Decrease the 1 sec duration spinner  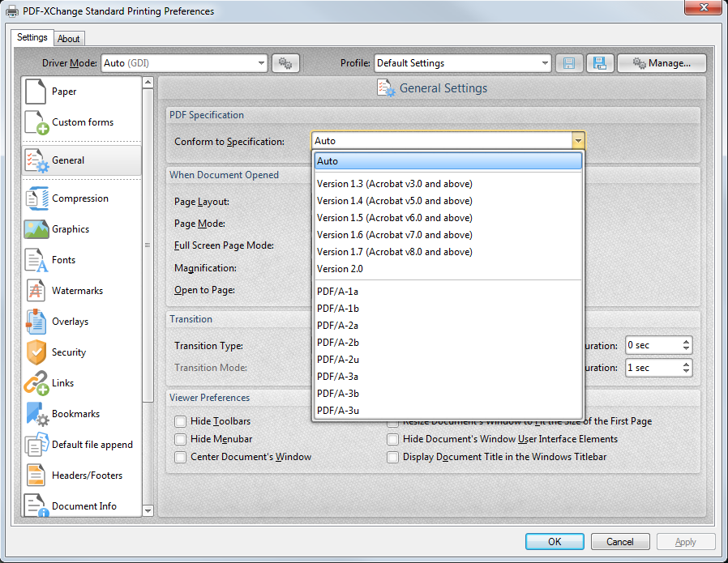pyautogui.click(x=686, y=370)
